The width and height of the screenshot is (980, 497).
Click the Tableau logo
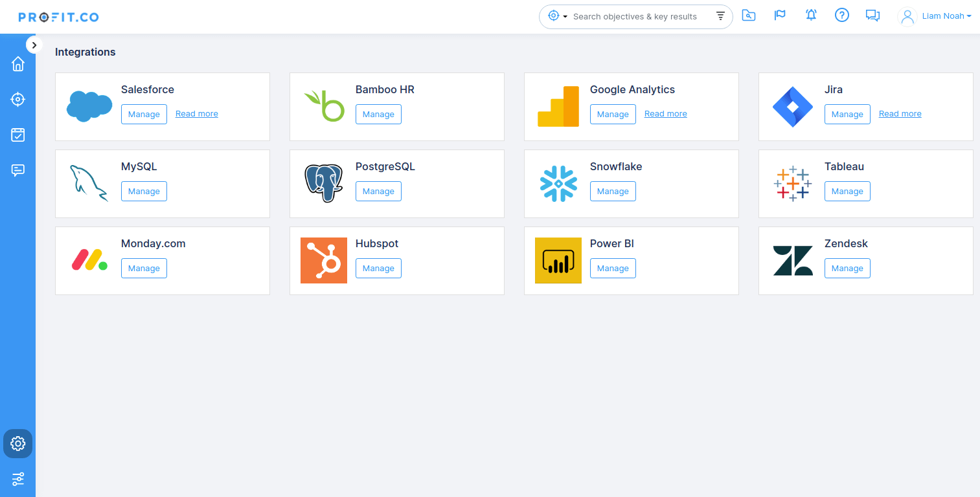793,183
